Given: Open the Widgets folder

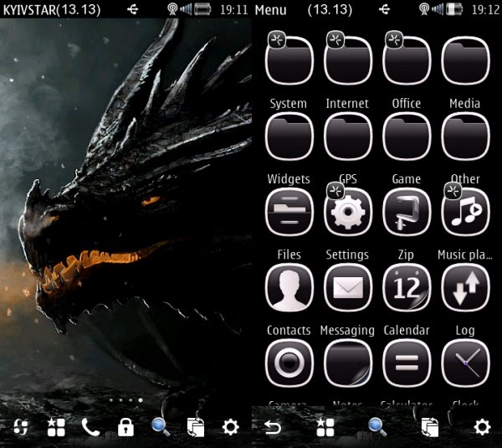Looking at the screenshot, I should (x=289, y=136).
